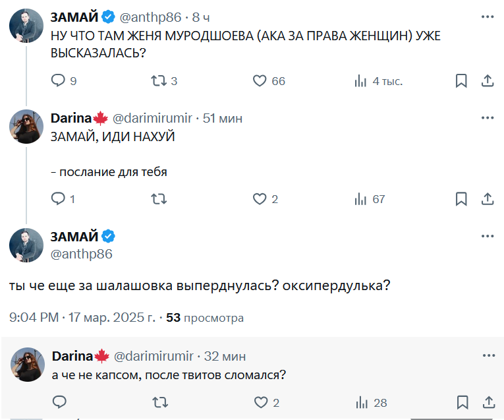Open the 53 просмотра view count

click(204, 318)
